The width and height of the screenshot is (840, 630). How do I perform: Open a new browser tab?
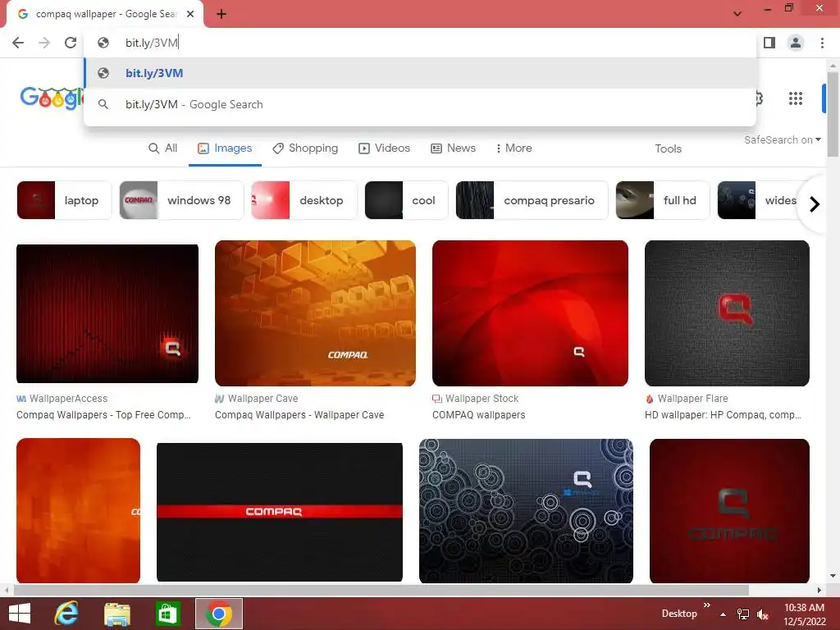pos(221,14)
